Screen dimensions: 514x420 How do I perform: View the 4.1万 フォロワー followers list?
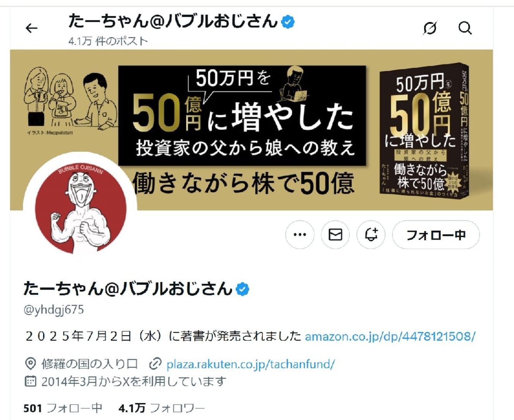click(161, 408)
